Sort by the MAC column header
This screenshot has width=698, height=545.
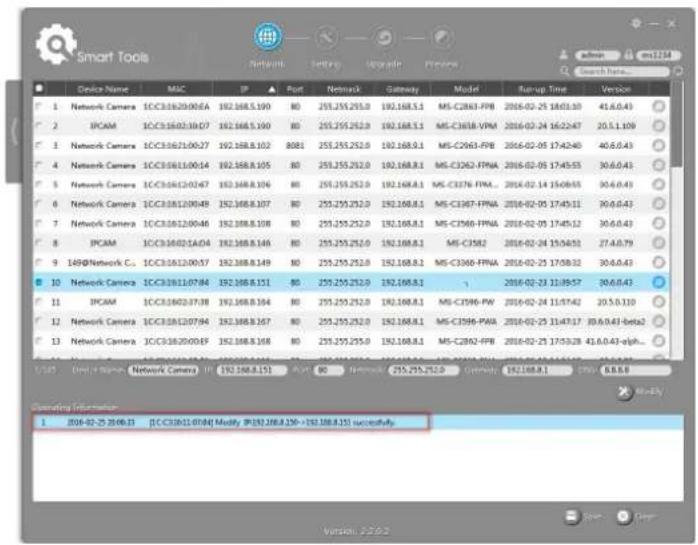pos(176,89)
